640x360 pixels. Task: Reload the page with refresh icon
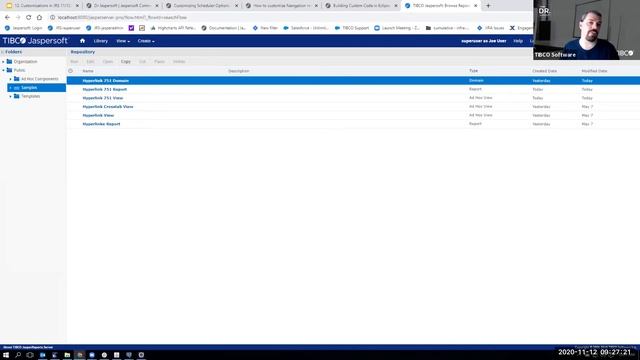29,18
